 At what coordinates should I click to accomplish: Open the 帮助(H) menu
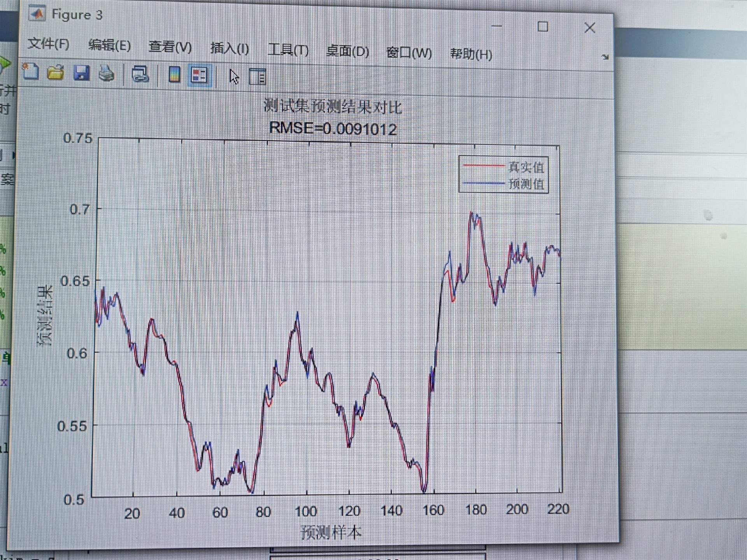pos(471,54)
